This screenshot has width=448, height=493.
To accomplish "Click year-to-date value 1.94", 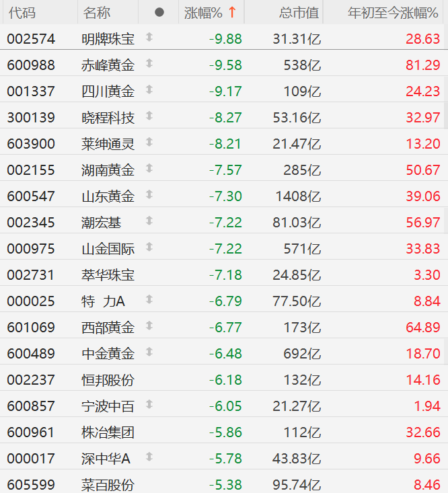I will (427, 406).
